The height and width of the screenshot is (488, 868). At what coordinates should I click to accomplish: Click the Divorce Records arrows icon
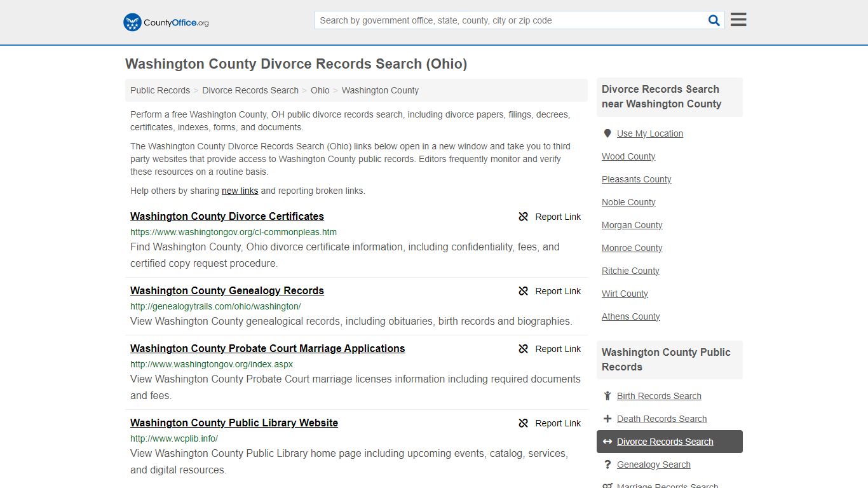pos(607,442)
